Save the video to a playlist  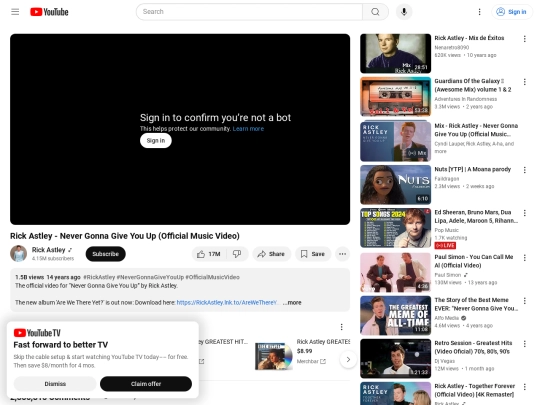coord(313,254)
